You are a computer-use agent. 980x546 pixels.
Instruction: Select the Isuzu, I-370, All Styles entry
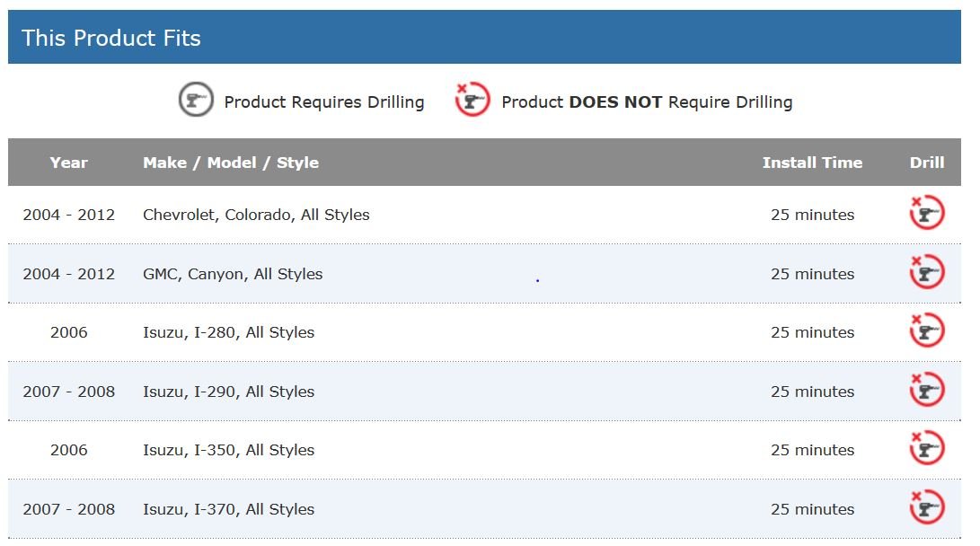coord(228,509)
